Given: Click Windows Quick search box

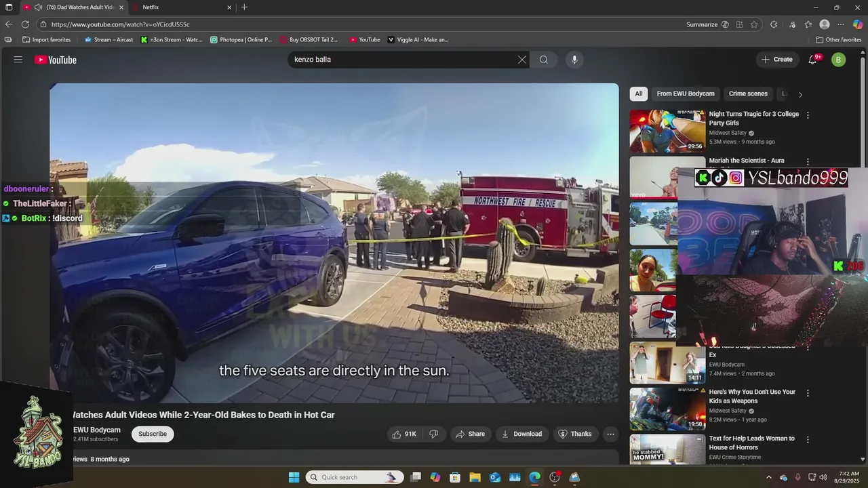Looking at the screenshot, I should tap(355, 477).
